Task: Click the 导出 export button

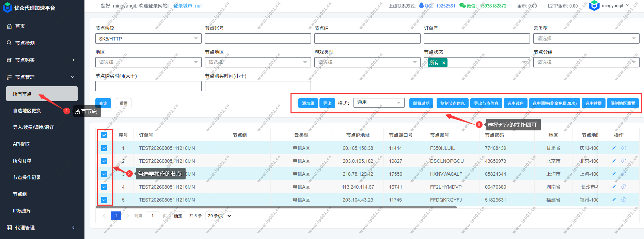Action: coord(327,103)
